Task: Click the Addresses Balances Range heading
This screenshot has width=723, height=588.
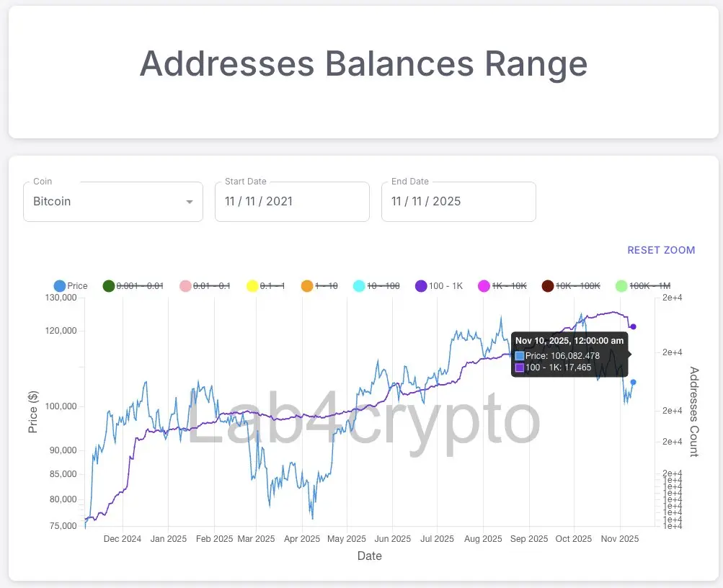Action: 363,63
